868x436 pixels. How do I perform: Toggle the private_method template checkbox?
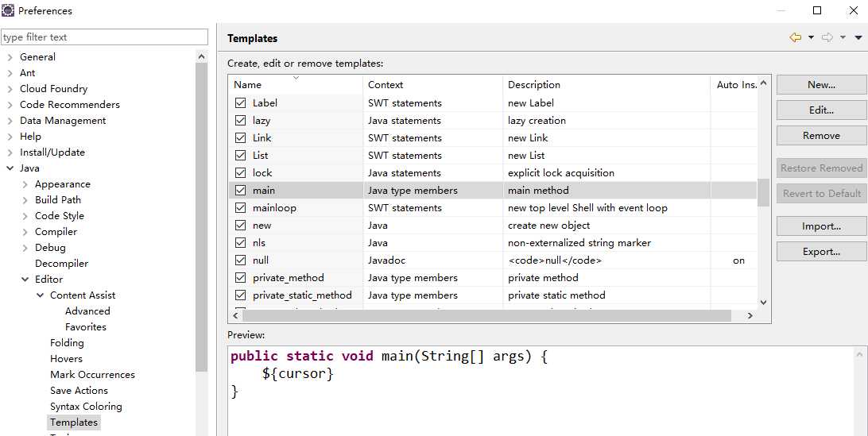pyautogui.click(x=240, y=278)
